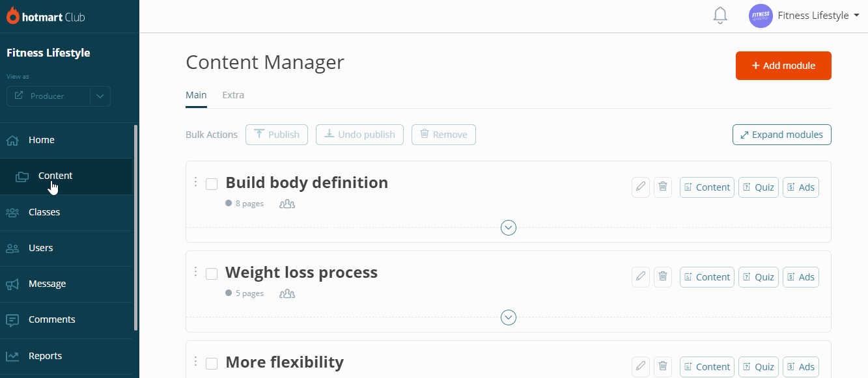Click Expand modules button

pos(782,135)
